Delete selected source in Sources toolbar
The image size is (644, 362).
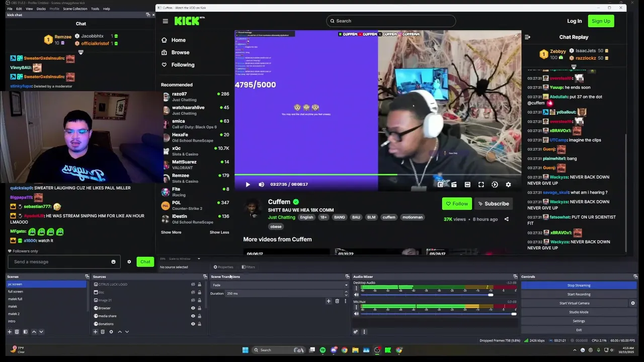(103, 332)
